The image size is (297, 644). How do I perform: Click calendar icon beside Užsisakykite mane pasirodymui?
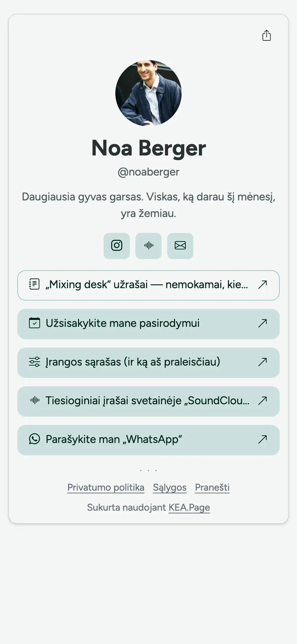point(34,323)
